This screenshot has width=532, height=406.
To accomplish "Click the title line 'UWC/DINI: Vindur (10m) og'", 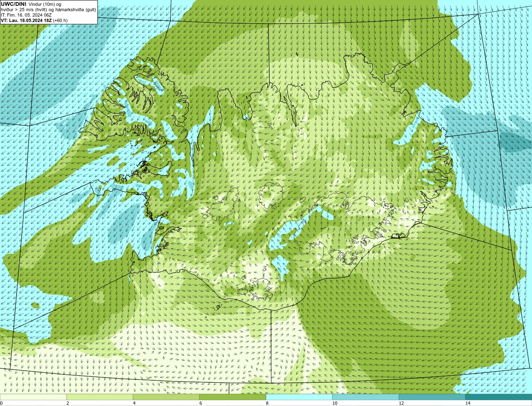I will pyautogui.click(x=31, y=4).
